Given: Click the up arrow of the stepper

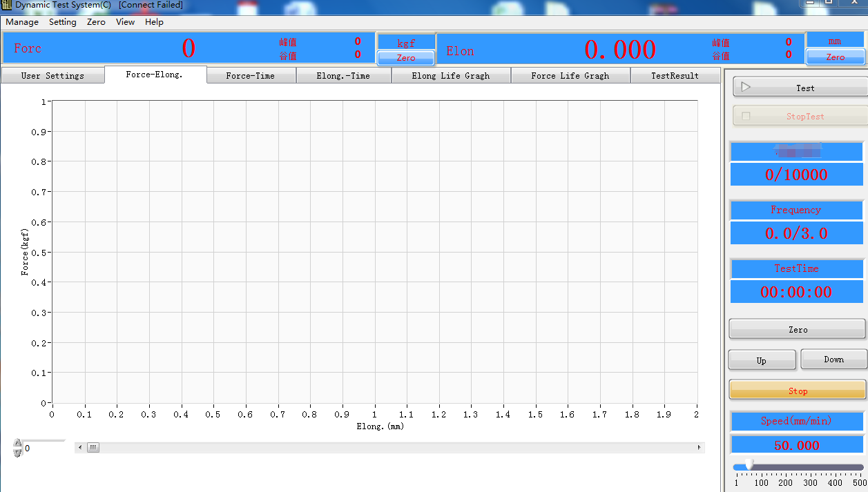Looking at the screenshot, I should click(18, 444).
